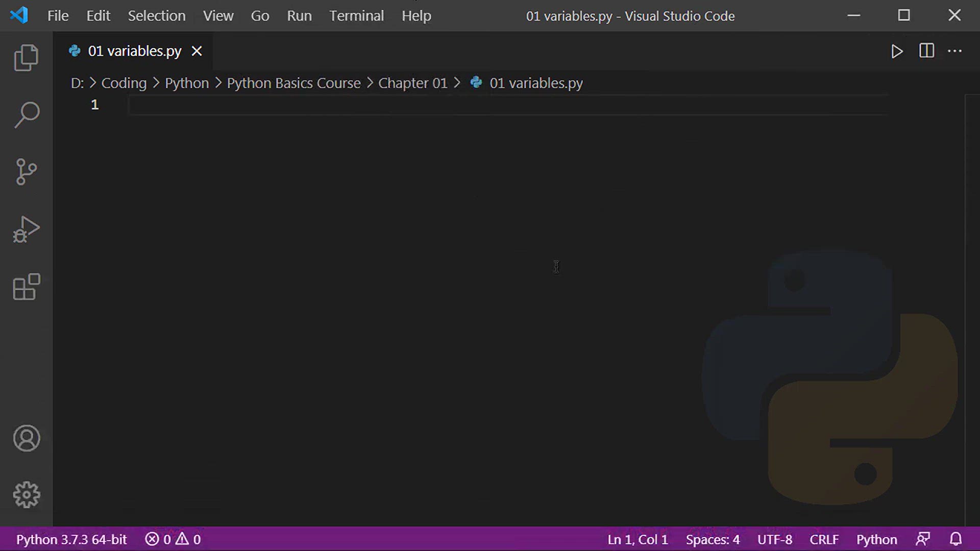The image size is (980, 551).
Task: Close the 01 variables.py tab
Action: (197, 51)
